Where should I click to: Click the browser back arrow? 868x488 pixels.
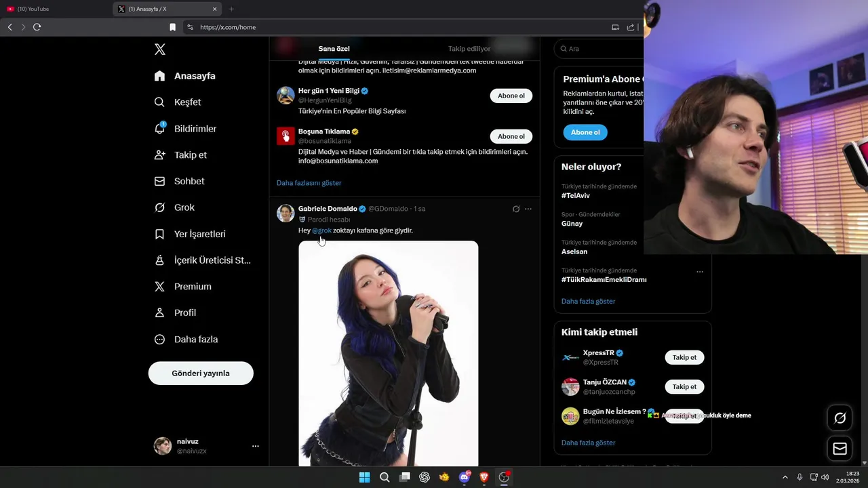[x=9, y=27]
